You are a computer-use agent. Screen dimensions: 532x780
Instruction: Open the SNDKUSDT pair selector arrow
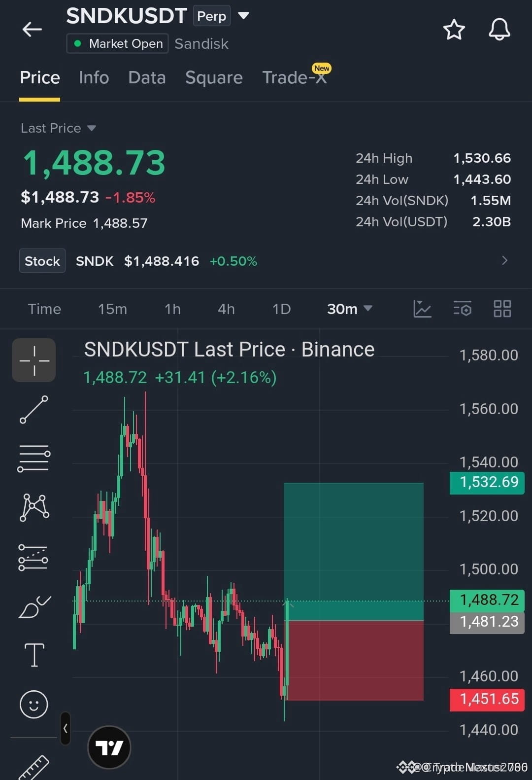point(243,15)
